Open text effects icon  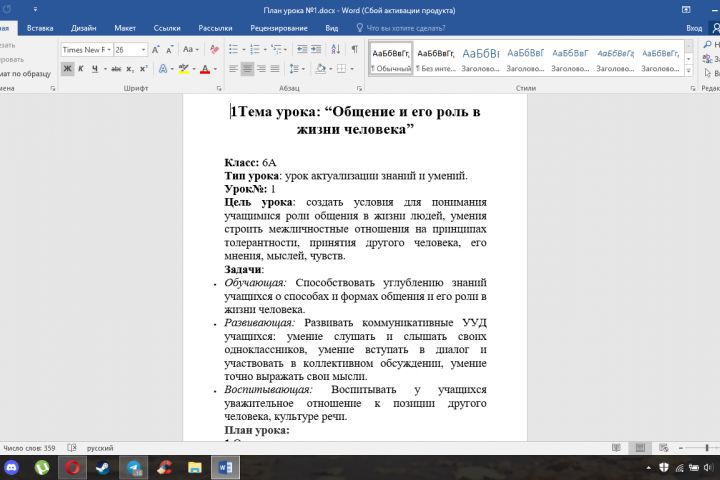163,69
